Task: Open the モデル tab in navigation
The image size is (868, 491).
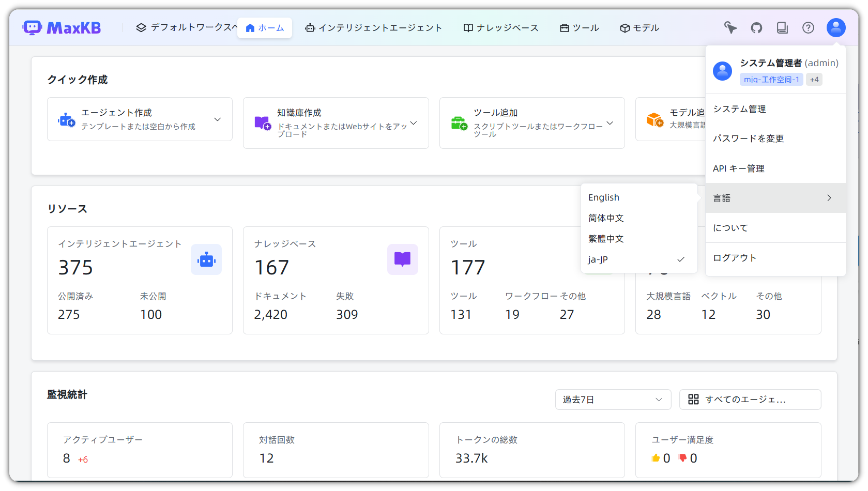Action: point(639,28)
